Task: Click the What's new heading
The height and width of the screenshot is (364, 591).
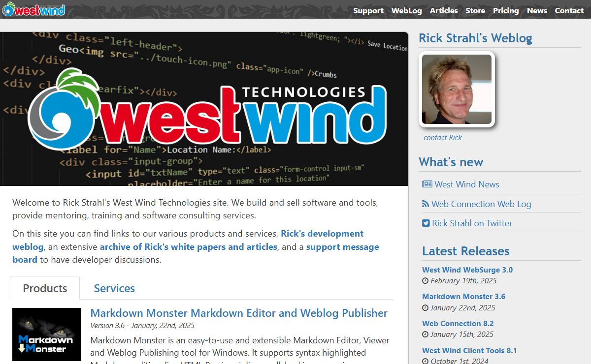Action: point(451,162)
